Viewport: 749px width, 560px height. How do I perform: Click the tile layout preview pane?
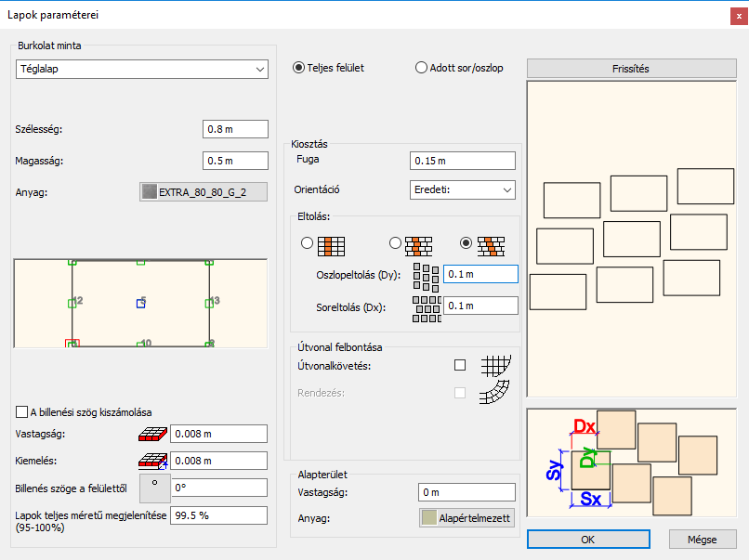(632, 239)
